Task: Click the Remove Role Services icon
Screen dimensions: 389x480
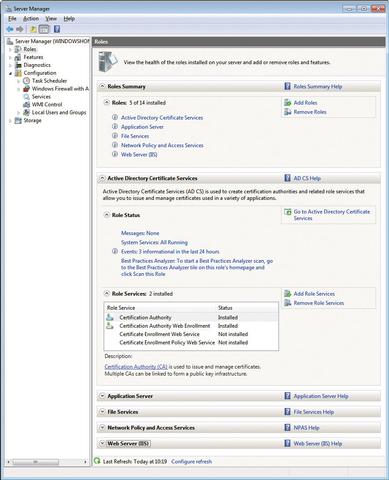Action: [x=287, y=303]
